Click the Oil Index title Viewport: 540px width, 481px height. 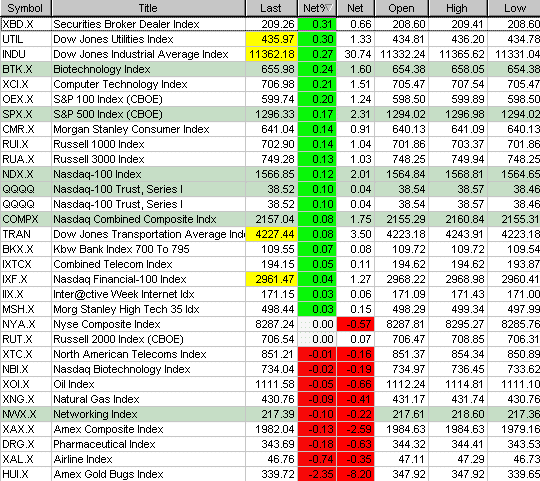74,384
